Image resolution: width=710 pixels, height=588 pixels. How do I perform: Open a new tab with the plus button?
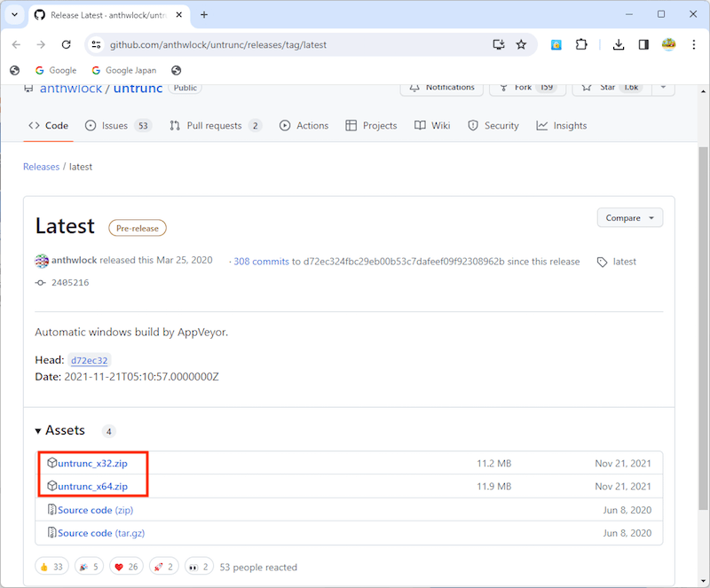pos(204,15)
